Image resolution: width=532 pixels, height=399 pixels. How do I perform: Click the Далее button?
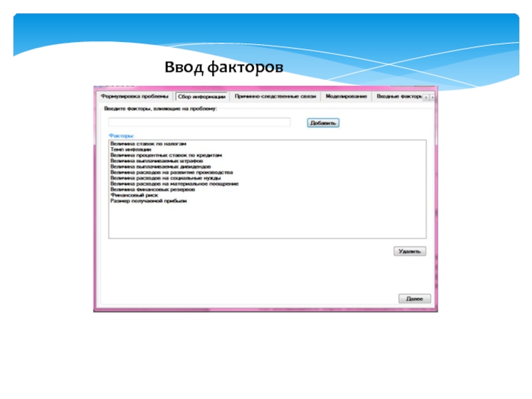[414, 299]
